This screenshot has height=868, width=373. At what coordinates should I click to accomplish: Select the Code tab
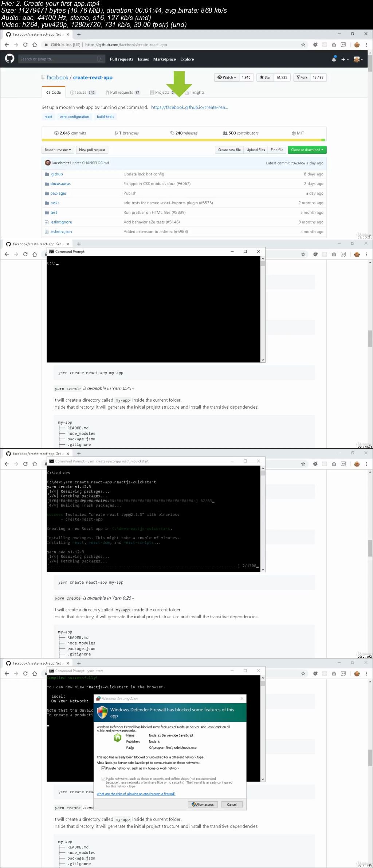click(x=54, y=93)
